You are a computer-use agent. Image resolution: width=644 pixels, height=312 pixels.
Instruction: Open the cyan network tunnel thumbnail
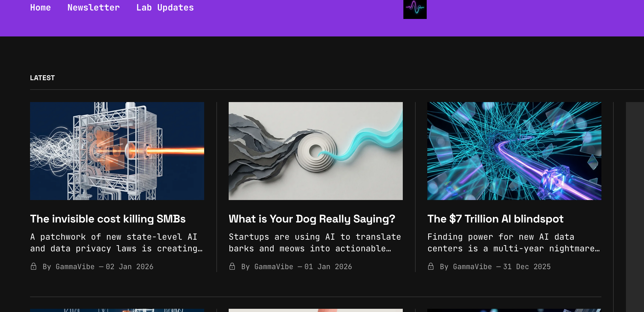pos(514,151)
